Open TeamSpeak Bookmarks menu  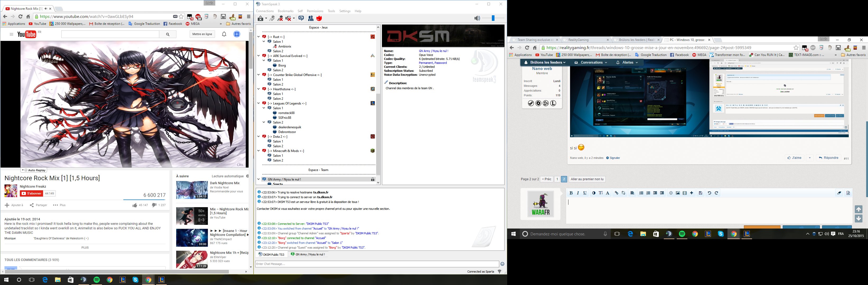[285, 11]
